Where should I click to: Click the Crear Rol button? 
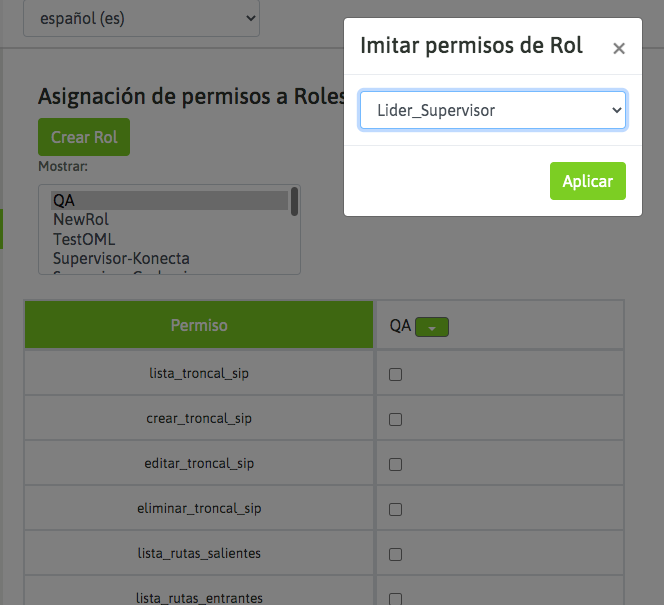pos(84,137)
